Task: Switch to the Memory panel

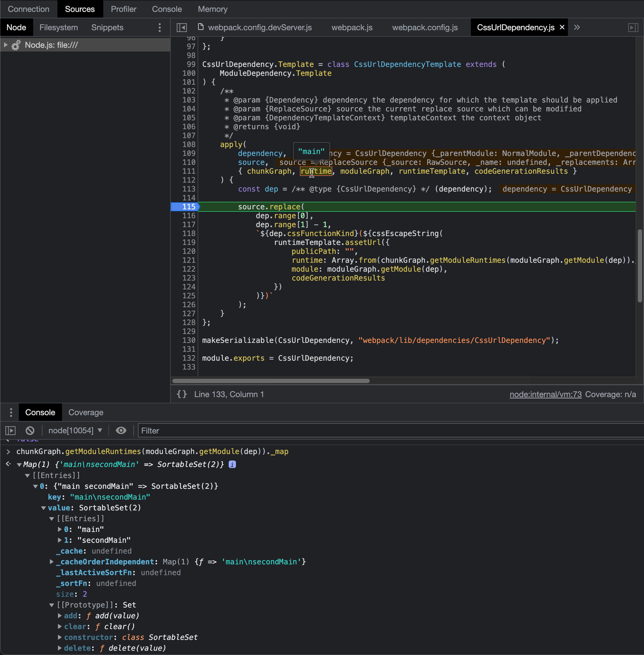Action: pos(213,9)
